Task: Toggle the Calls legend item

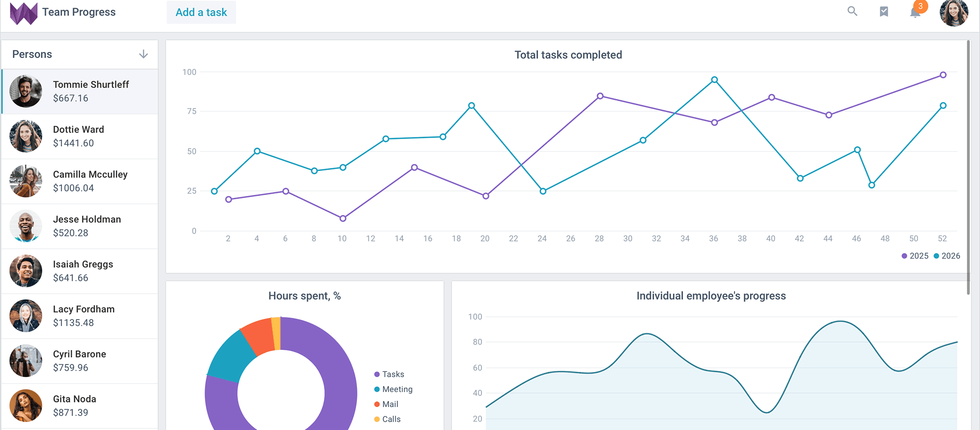Action: [387, 419]
